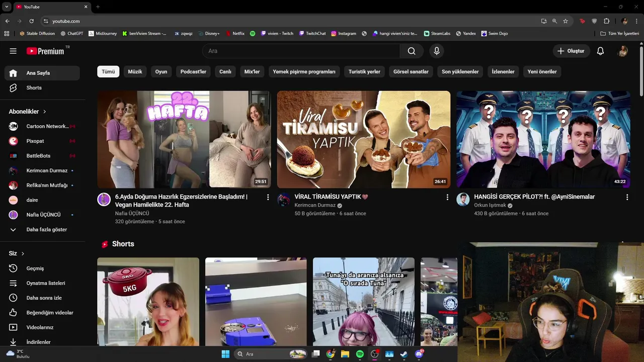The width and height of the screenshot is (644, 362).
Task: Open BattleBots subscription channel
Action: click(42, 156)
